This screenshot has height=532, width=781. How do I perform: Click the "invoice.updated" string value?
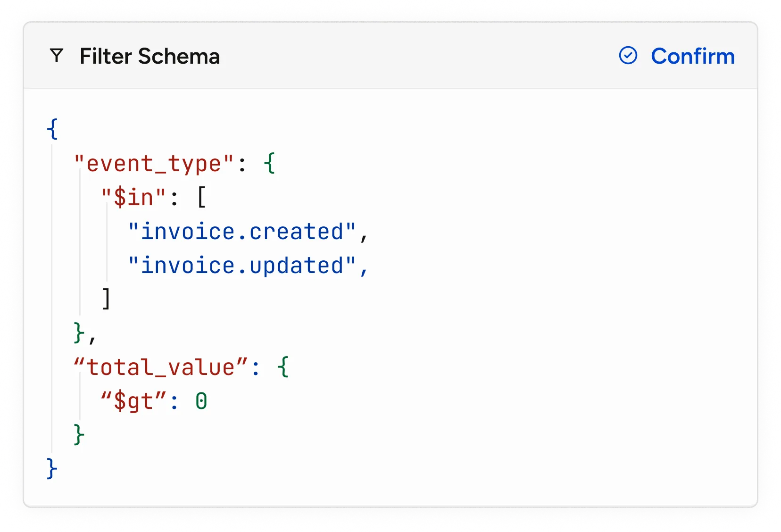pos(242,266)
